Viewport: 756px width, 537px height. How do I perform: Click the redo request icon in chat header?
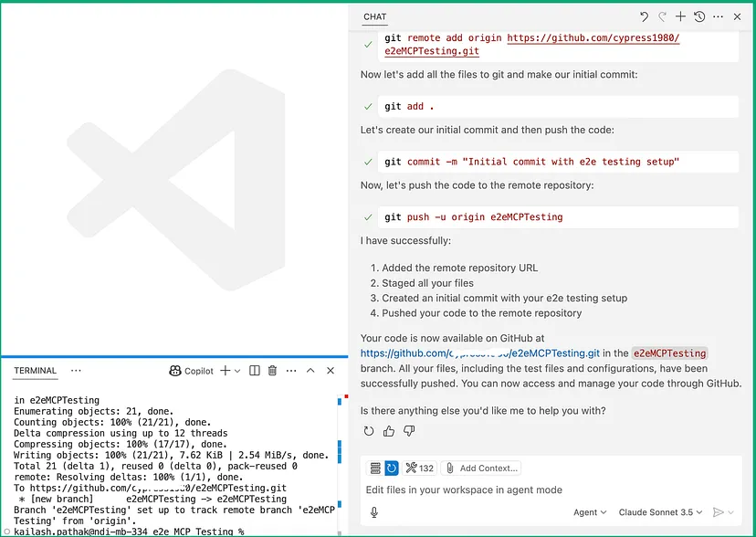tap(663, 16)
